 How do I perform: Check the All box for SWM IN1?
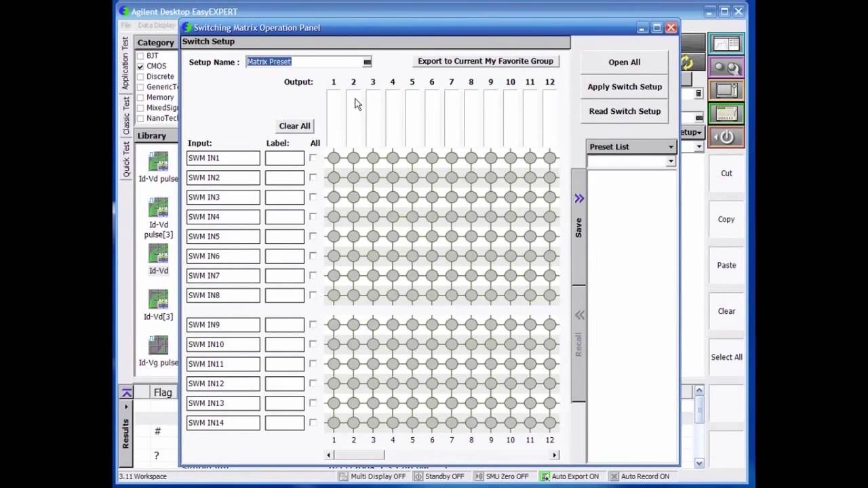click(313, 158)
